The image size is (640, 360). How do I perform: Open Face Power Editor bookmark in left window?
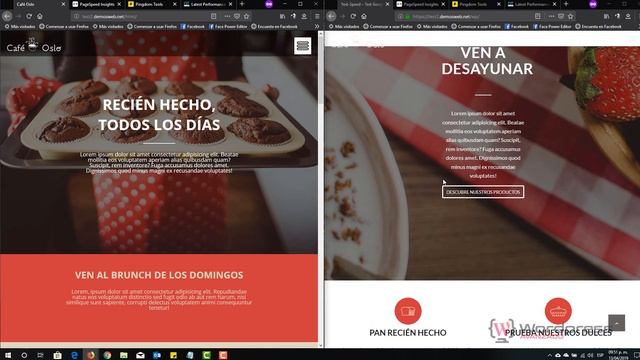(x=228, y=27)
